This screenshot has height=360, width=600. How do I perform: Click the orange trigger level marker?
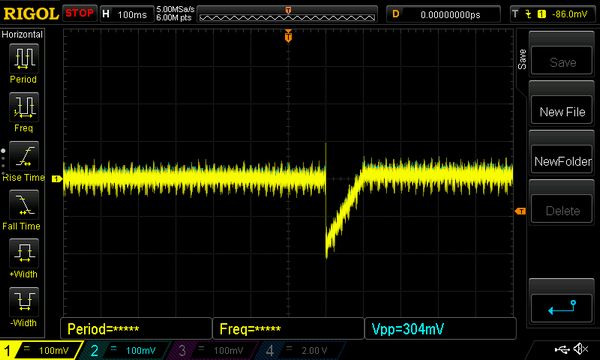[520, 211]
